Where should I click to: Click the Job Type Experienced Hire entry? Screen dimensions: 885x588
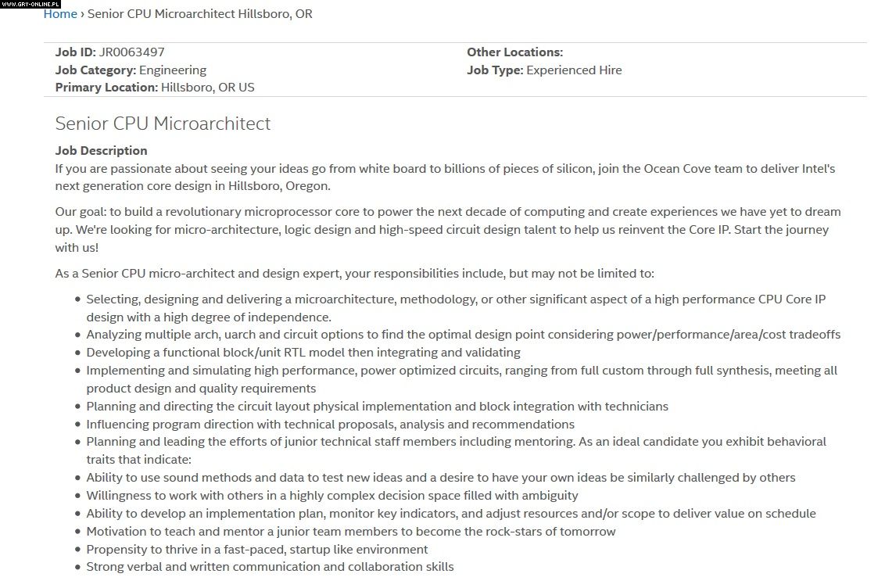[x=544, y=70]
